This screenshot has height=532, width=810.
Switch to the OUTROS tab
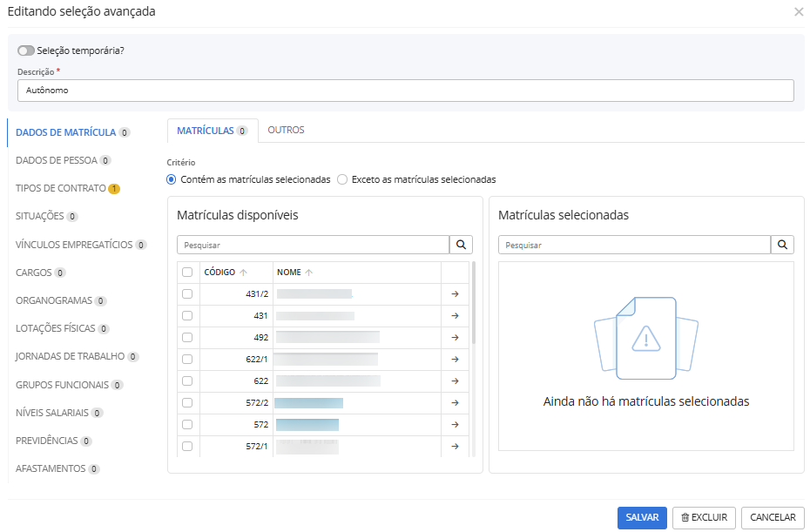coord(286,130)
